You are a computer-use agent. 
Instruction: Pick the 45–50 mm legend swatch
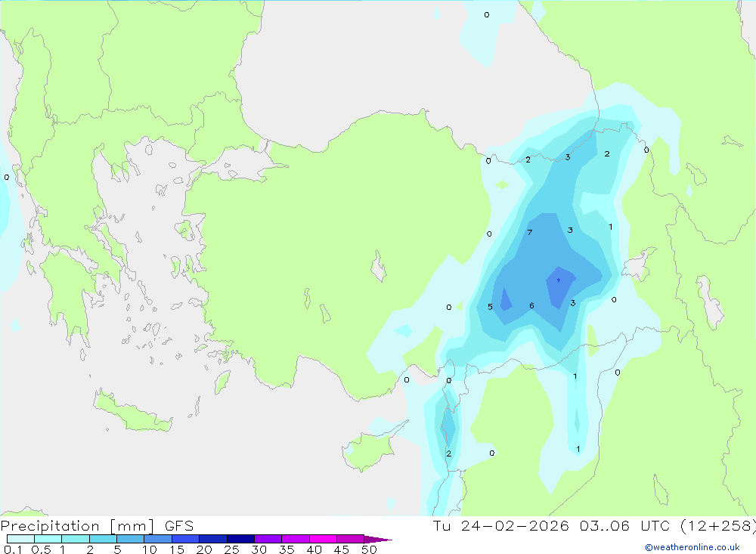[351, 539]
